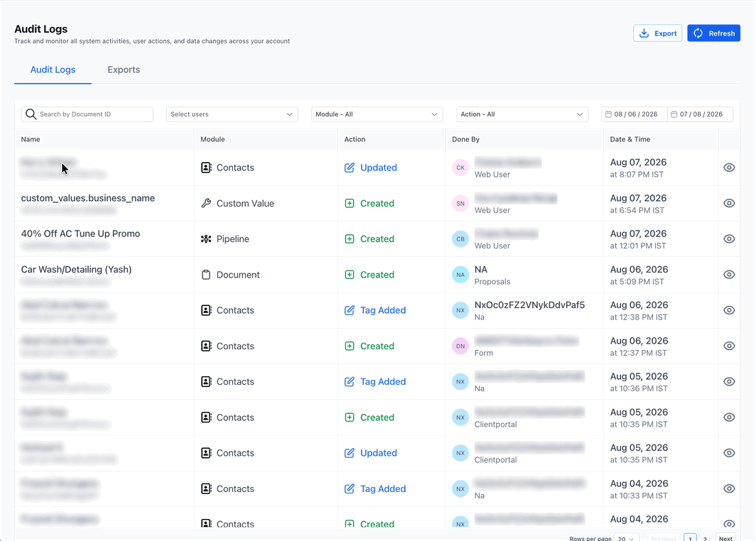Image resolution: width=756 pixels, height=541 pixels.
Task: Click Contacts icon in first row
Action: pyautogui.click(x=206, y=168)
